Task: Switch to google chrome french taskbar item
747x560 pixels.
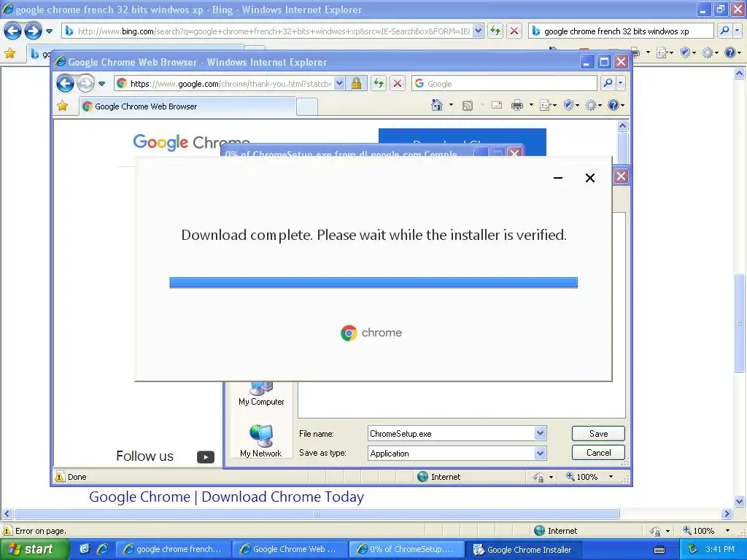Action: [x=174, y=549]
